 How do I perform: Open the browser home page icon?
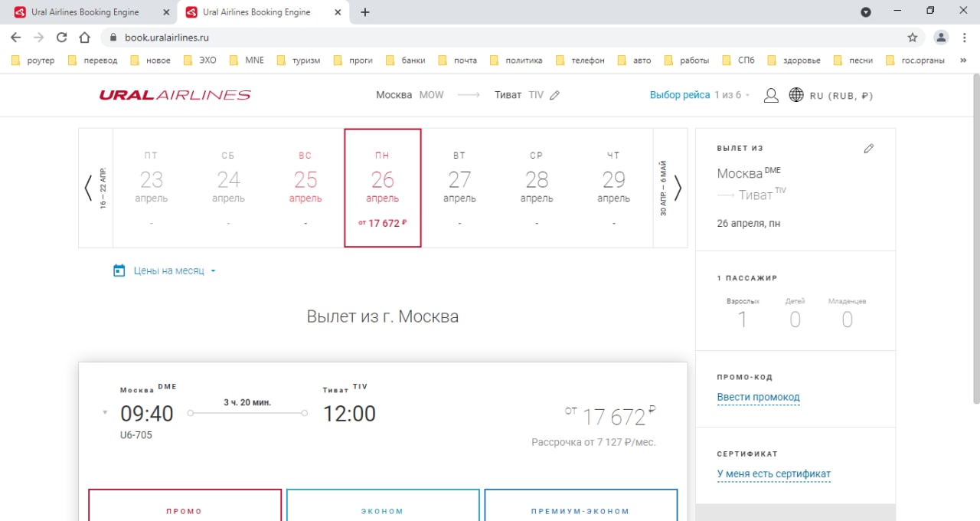[85, 37]
